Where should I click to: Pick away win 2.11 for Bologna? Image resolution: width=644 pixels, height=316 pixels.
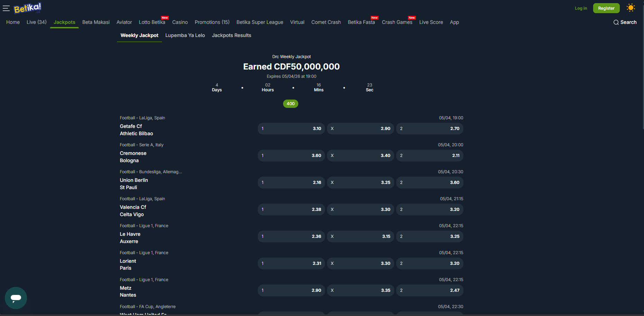430,156
